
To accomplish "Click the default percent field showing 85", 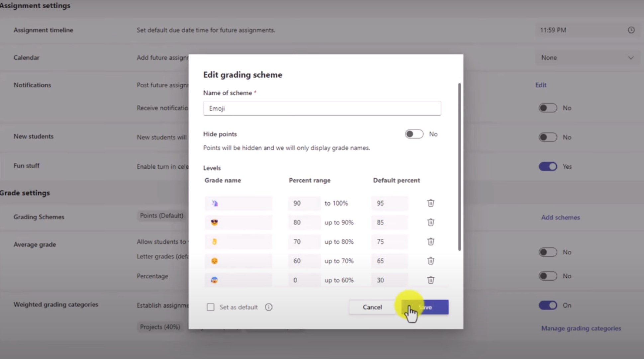I will tap(390, 223).
